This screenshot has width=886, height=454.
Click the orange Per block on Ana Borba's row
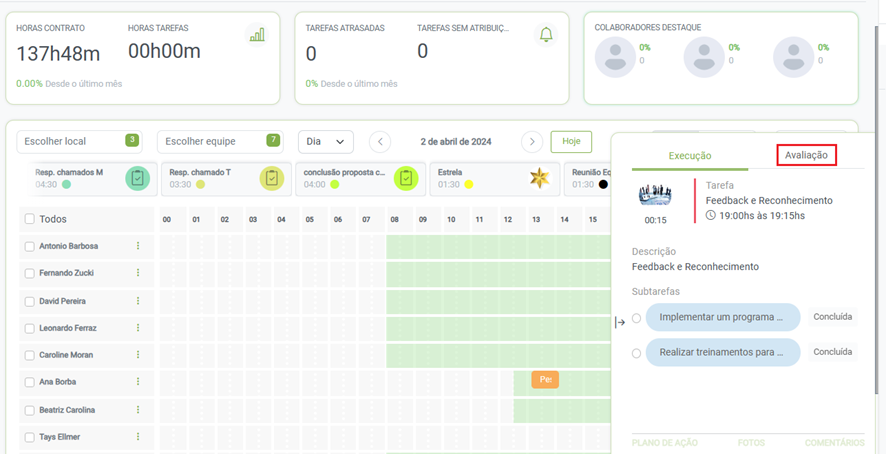(545, 380)
